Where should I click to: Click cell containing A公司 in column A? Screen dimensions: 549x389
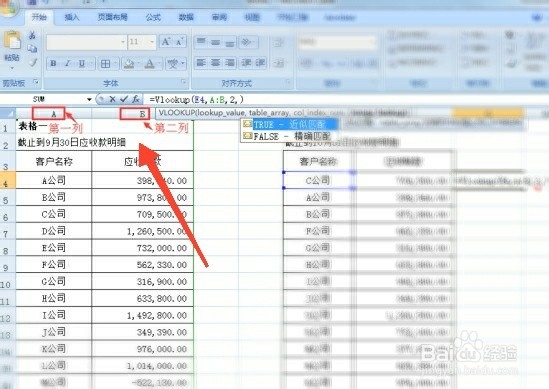point(54,181)
